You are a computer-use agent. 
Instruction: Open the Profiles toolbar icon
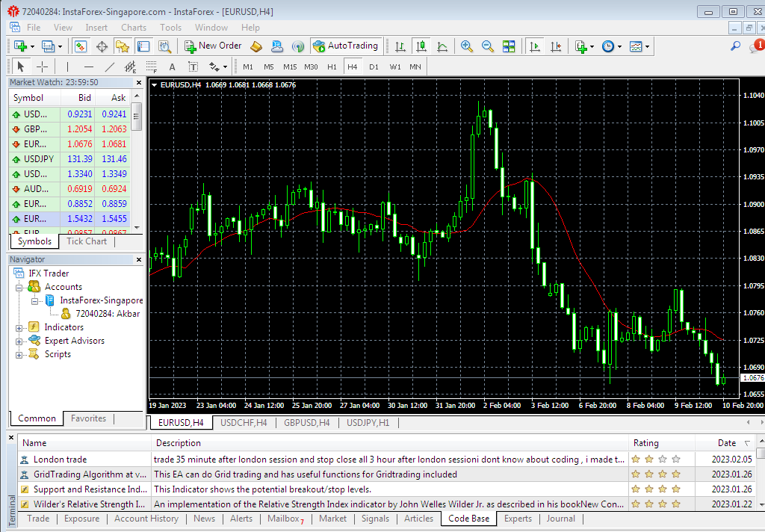pos(48,46)
